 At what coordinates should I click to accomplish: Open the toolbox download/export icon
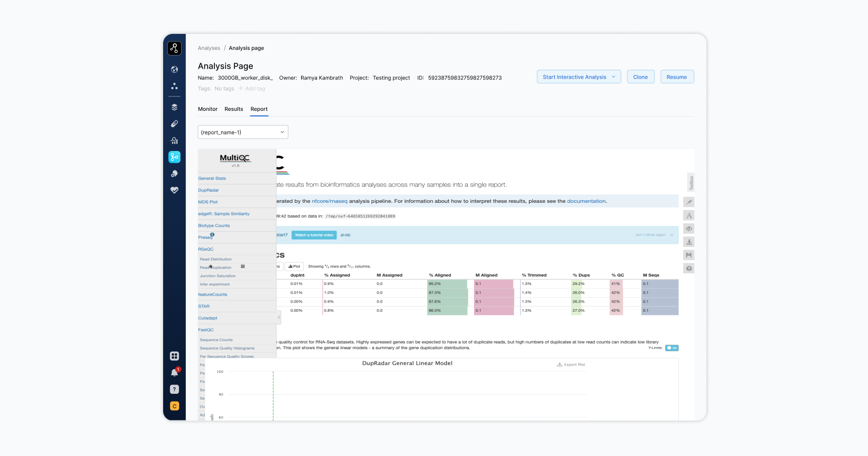689,242
